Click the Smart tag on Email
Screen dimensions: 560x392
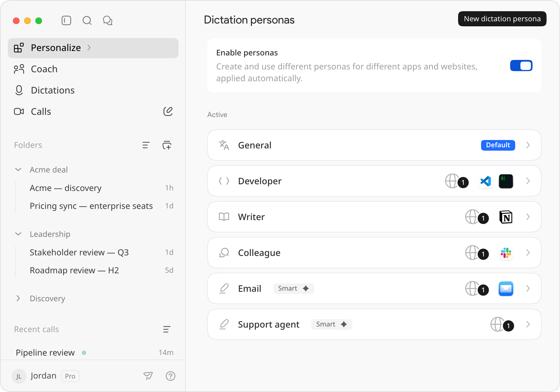(x=293, y=288)
